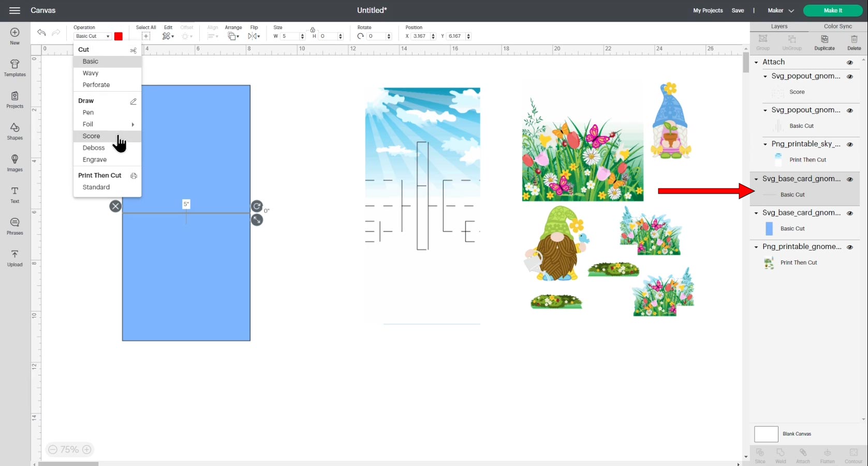
Task: Open the Templates panel in sidebar
Action: [14, 68]
